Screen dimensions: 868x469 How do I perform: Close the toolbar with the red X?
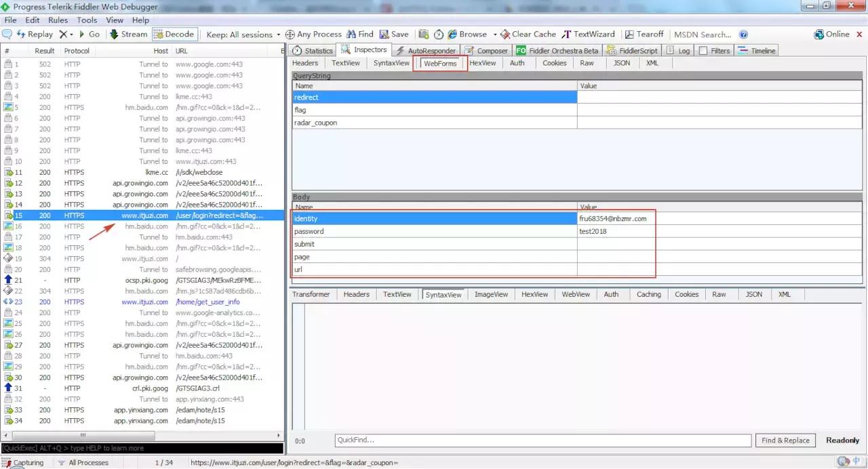click(861, 34)
